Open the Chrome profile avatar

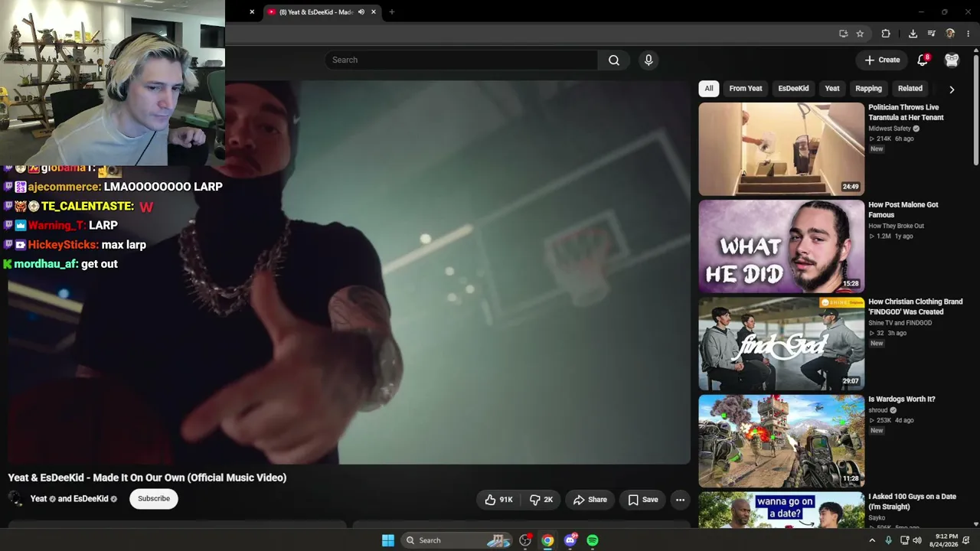coord(950,34)
